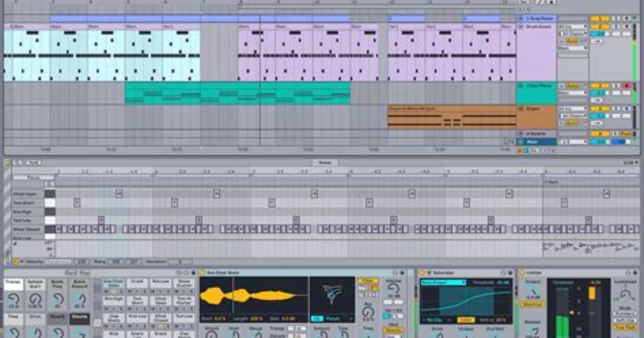Toggle the Simpler device activator icon

202,273
